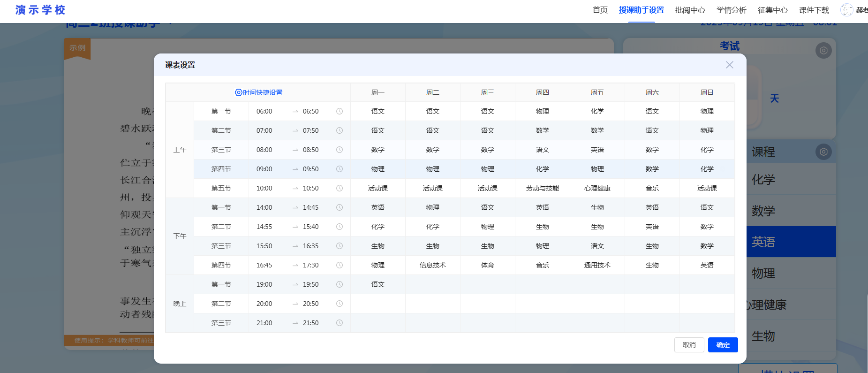The width and height of the screenshot is (868, 373).
Task: Click clock icon for 21:00 to 21:50 row
Action: pyautogui.click(x=340, y=323)
